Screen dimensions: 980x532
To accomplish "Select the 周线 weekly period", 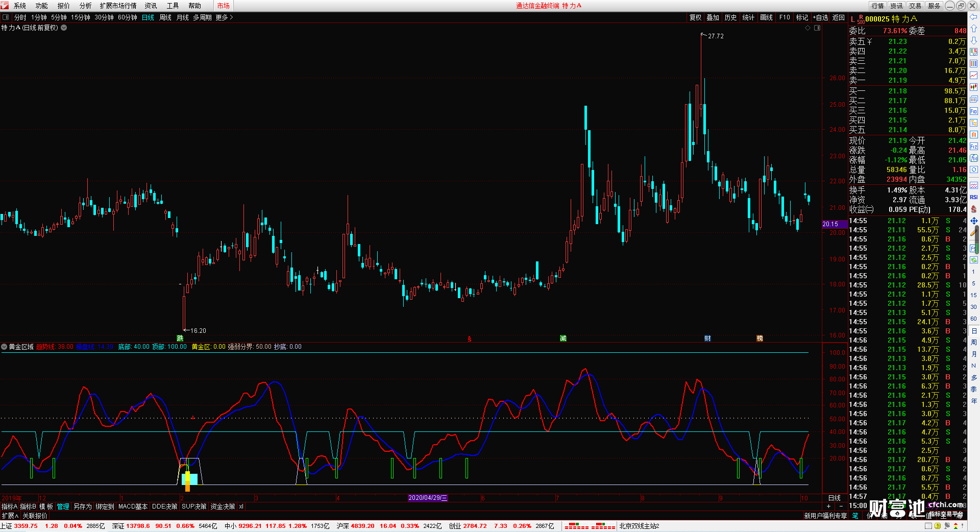I will 165,17.
